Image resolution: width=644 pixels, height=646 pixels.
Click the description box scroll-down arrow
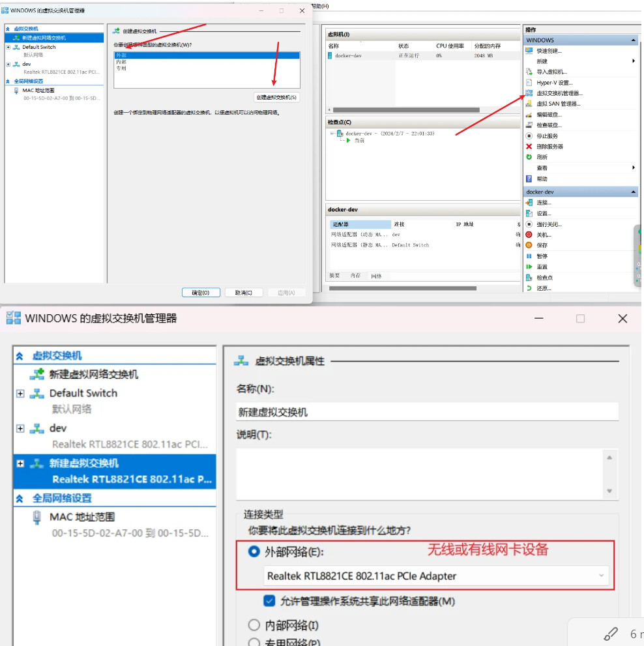coord(609,491)
